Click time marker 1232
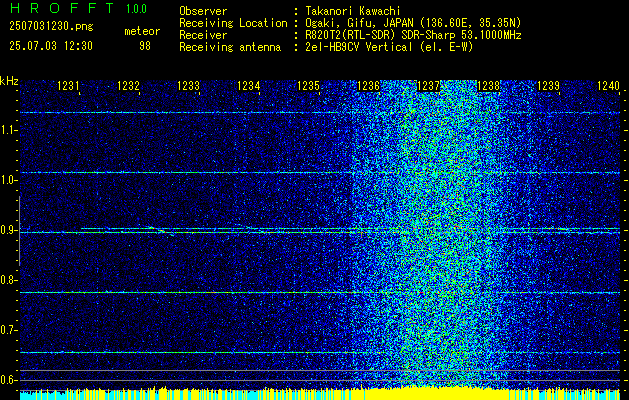The height and width of the screenshot is (400, 629). point(128,86)
